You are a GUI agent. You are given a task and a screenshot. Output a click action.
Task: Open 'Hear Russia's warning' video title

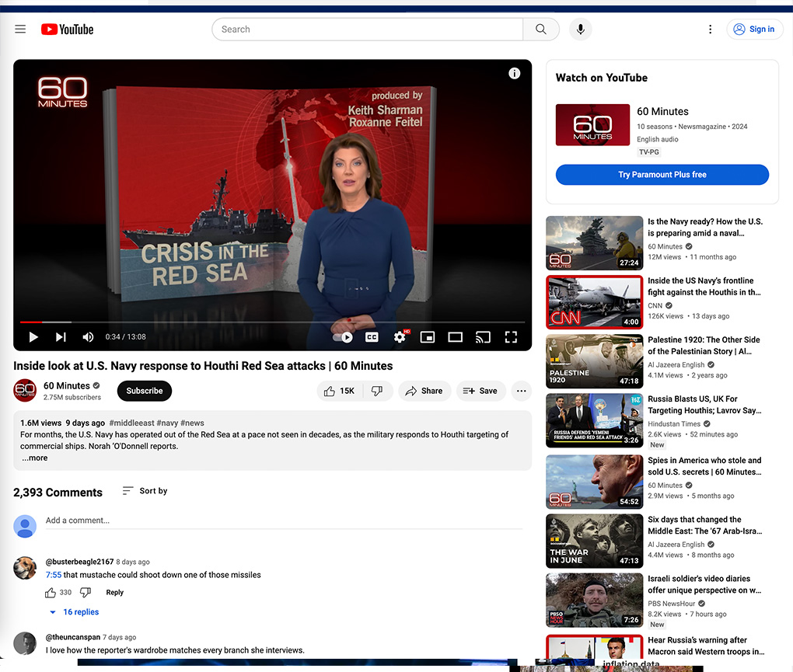click(x=706, y=646)
